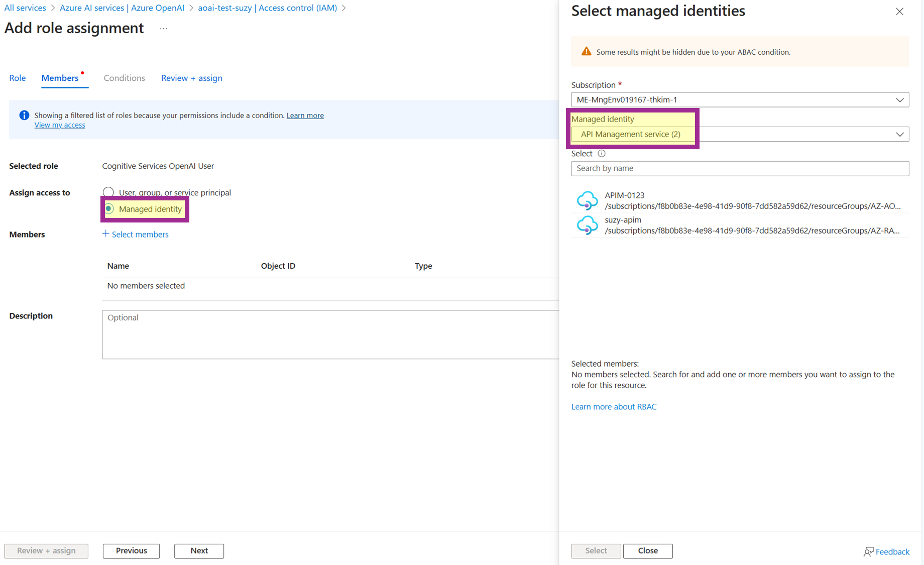Screen dimensions: 924x565
Task: Switch to the Role tab
Action: coord(18,78)
